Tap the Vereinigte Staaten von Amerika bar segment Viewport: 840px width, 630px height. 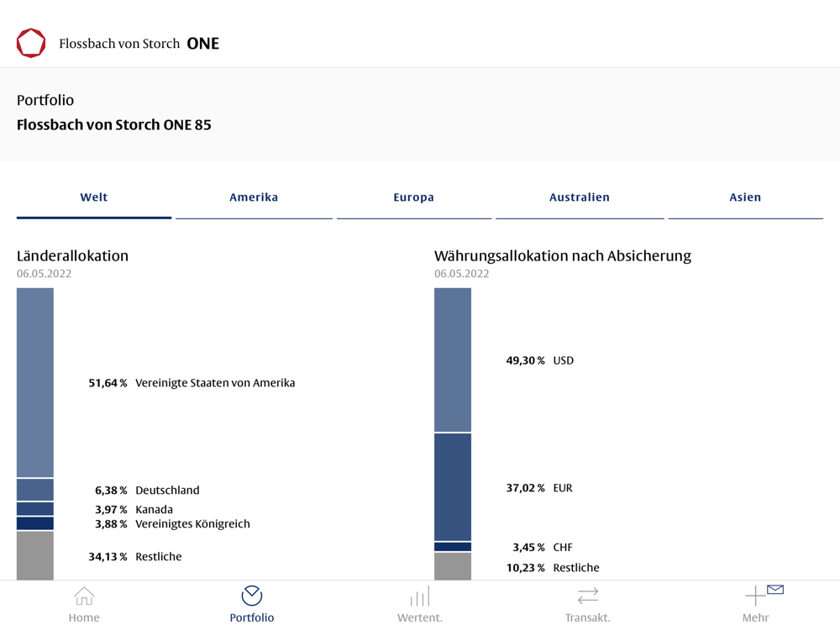coord(34,382)
